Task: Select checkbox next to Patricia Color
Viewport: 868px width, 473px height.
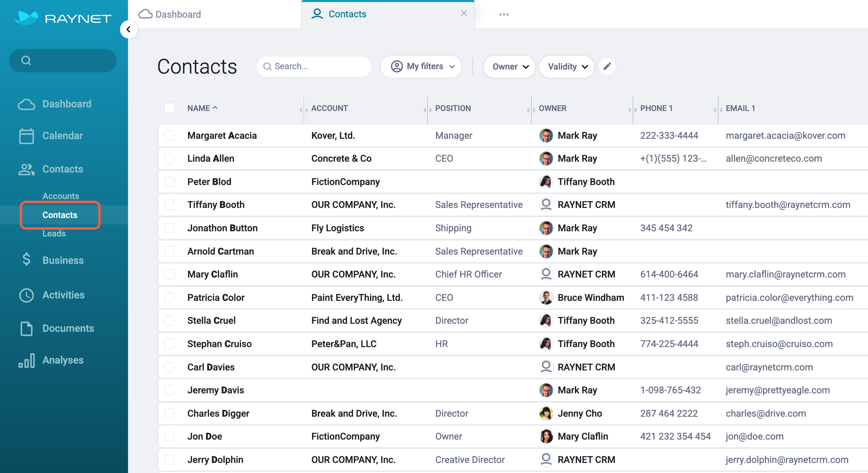Action: (x=169, y=298)
